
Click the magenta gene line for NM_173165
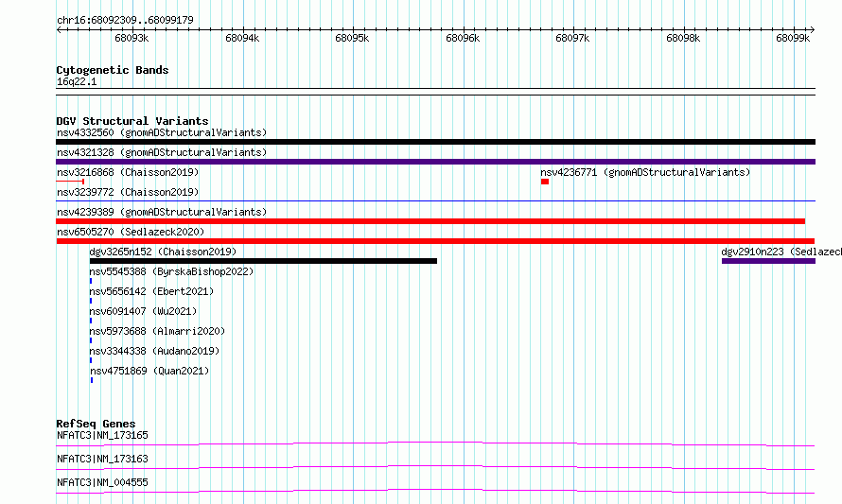point(435,443)
